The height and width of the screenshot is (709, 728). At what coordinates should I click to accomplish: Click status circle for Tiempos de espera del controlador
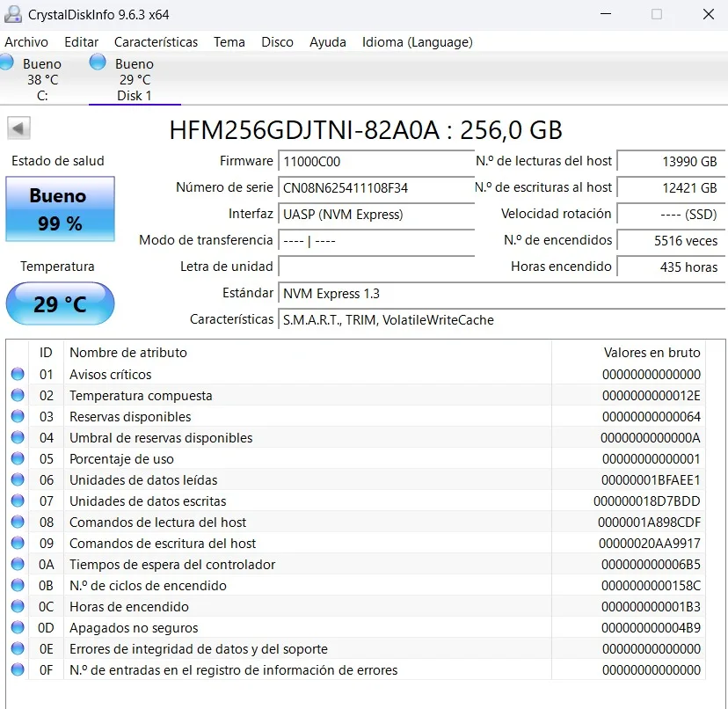coord(18,564)
